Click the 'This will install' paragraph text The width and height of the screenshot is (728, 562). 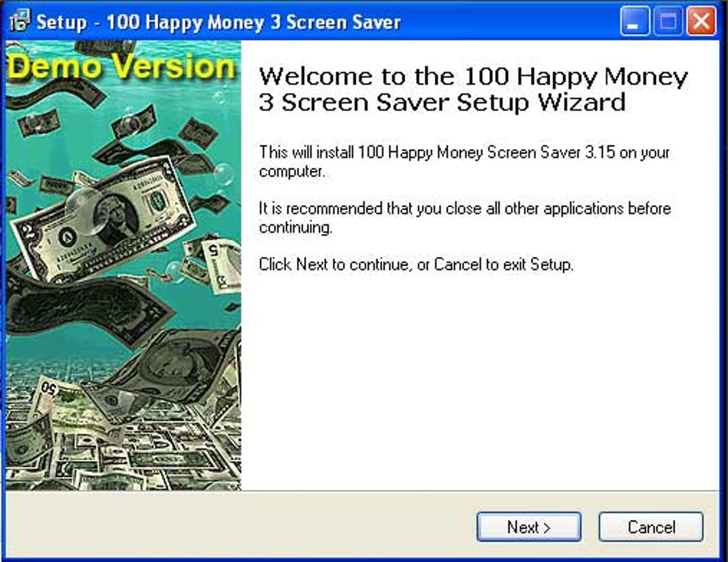[464, 161]
